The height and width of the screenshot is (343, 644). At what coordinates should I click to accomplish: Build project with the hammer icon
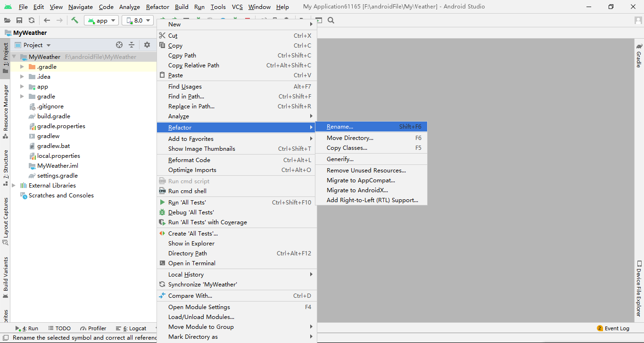tap(74, 20)
